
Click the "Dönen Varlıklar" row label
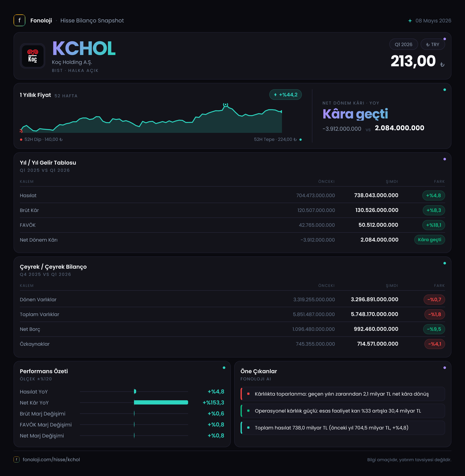coord(38,300)
